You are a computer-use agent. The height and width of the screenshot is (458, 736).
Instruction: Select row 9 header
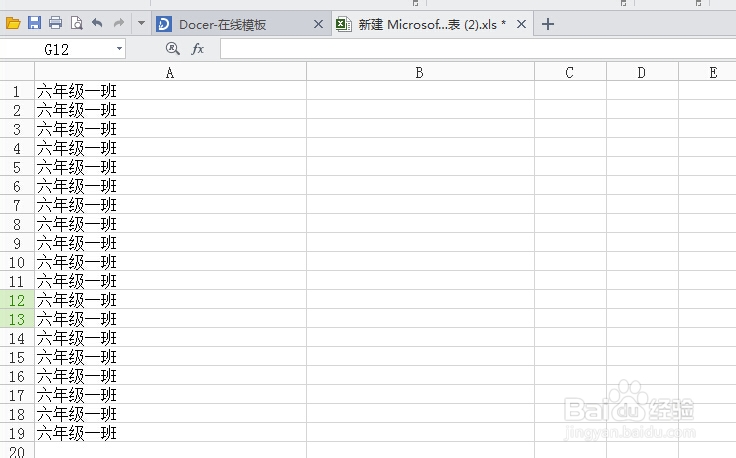point(17,243)
